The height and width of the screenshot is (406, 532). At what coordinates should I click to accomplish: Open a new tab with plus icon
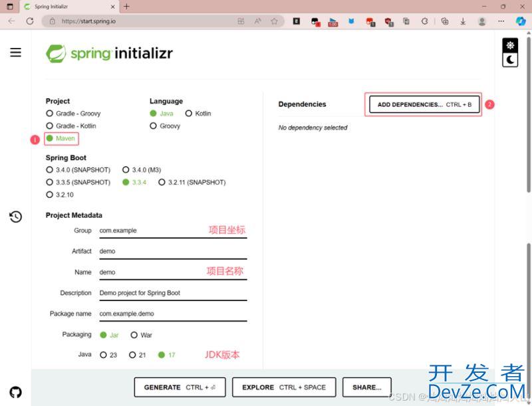(126, 7)
